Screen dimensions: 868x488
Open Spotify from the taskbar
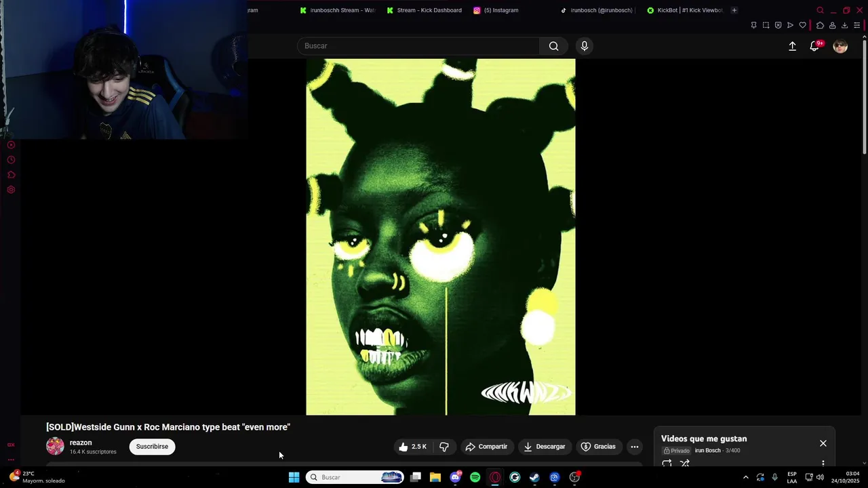point(475,477)
